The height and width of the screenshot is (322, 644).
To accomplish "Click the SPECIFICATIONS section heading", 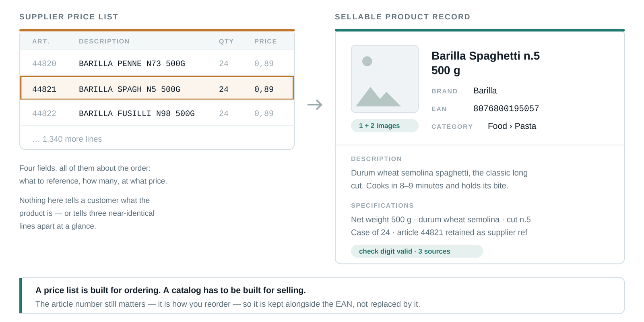I will pos(382,205).
